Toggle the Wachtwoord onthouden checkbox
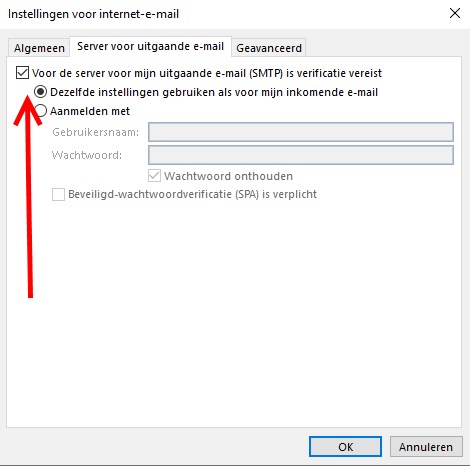The image size is (470, 466). pos(154,176)
